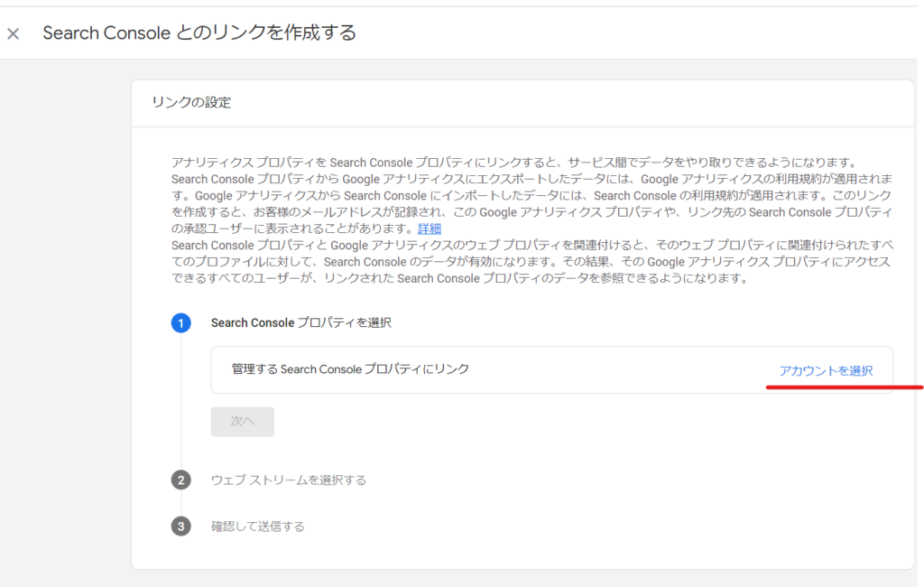Click the ウェブ ストリームを選択する step label
This screenshot has height=587, width=924.
[x=289, y=480]
